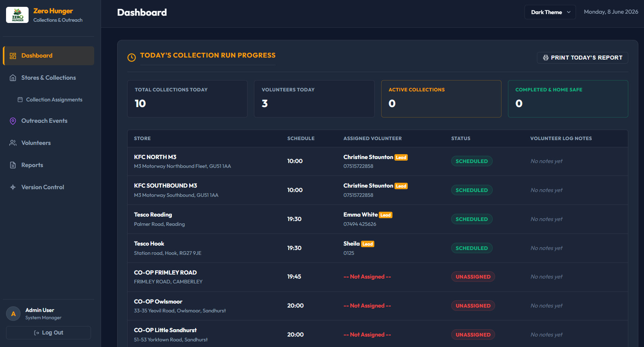Viewport: 644px width, 347px height.
Task: Select the Completed & Home Safe card
Action: click(x=568, y=99)
